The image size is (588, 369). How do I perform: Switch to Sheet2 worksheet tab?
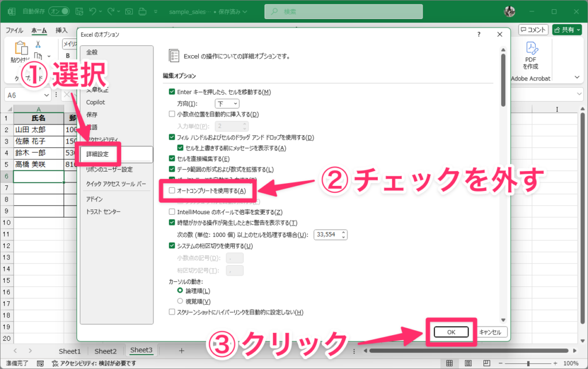pos(106,351)
